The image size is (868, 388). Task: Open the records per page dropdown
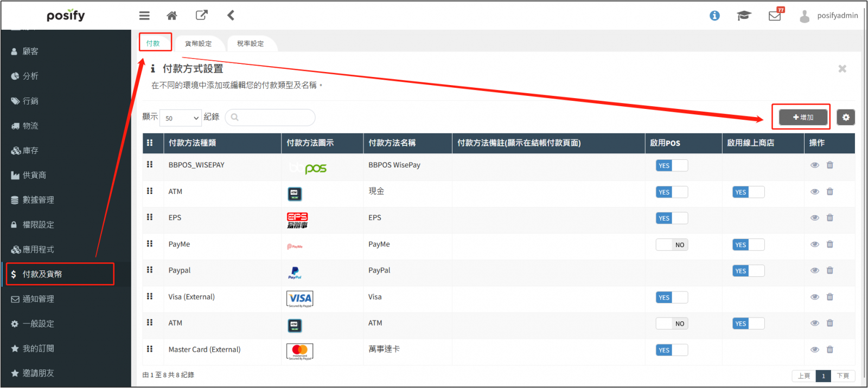[x=181, y=118]
